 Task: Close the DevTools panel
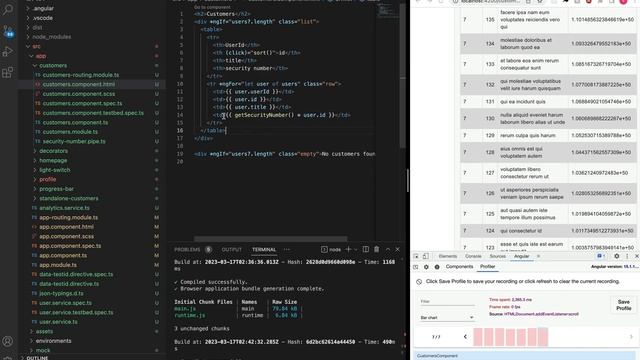pyautogui.click(x=636, y=256)
